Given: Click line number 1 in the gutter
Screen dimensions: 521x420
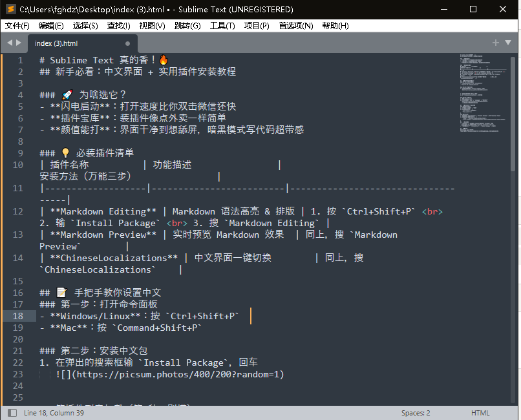Looking at the screenshot, I should click(20, 61).
